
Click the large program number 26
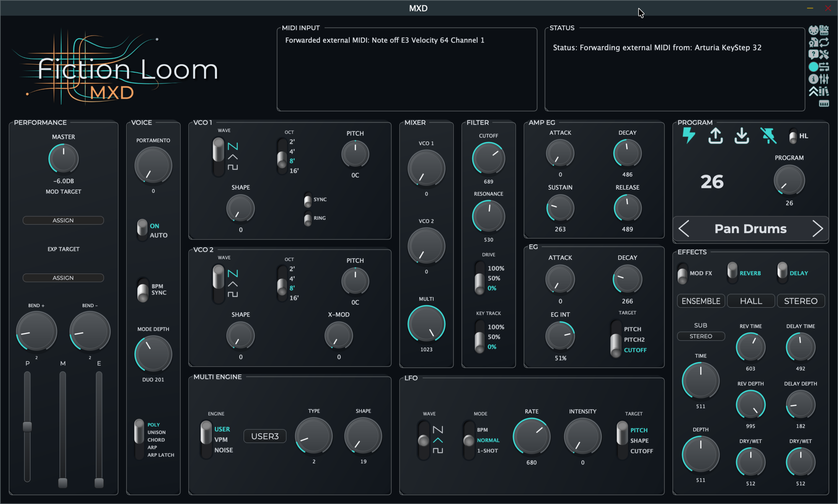(712, 182)
